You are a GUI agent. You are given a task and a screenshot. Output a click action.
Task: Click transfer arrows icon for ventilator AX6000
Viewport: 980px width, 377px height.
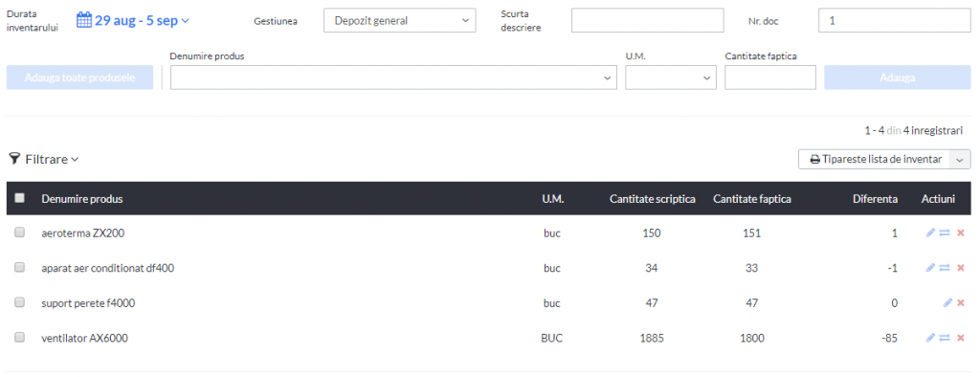click(945, 338)
